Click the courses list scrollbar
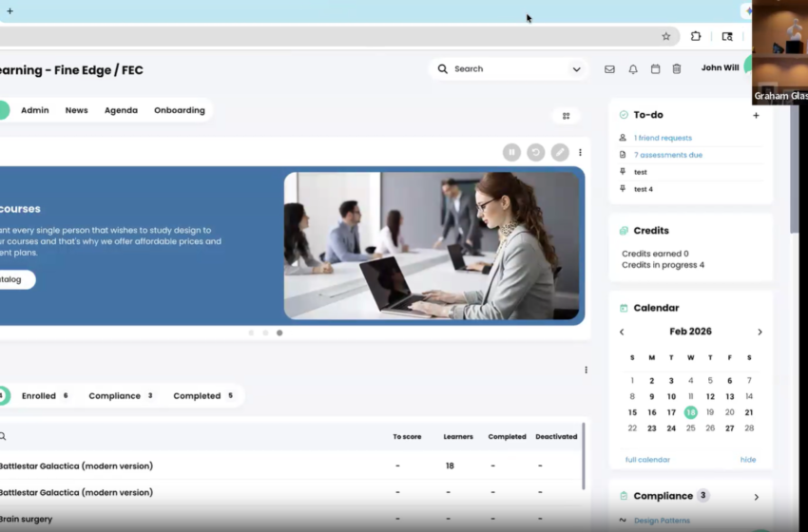Viewport: 808px width, 532px height. point(584,456)
